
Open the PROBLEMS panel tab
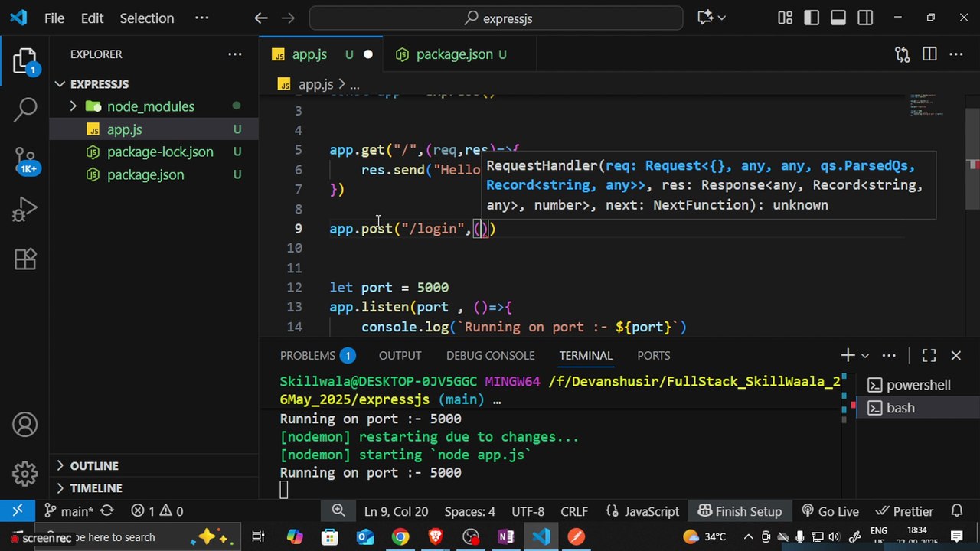pyautogui.click(x=317, y=355)
